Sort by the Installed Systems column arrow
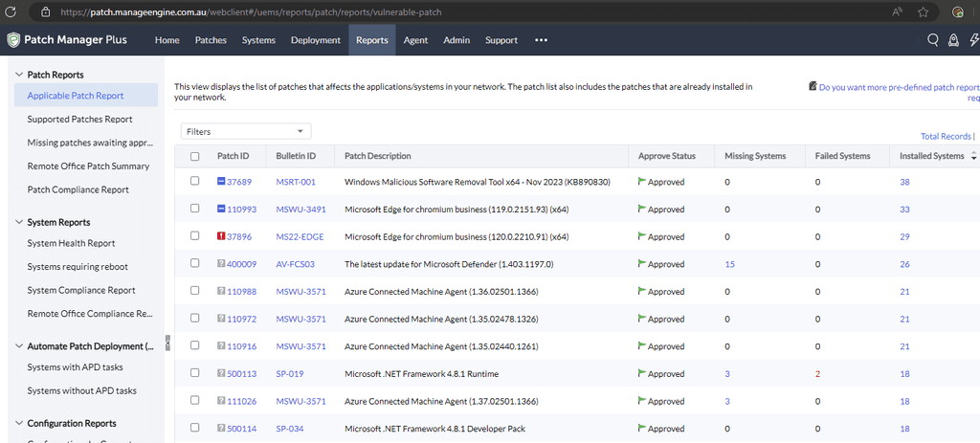This screenshot has width=980, height=443. [x=973, y=156]
